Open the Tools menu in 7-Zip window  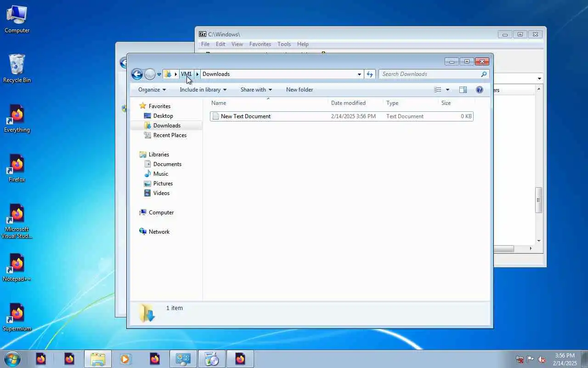[284, 44]
